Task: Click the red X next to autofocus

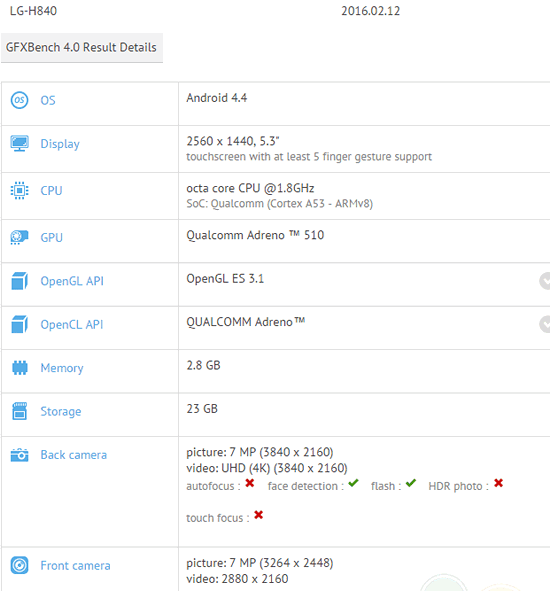Action: point(250,483)
